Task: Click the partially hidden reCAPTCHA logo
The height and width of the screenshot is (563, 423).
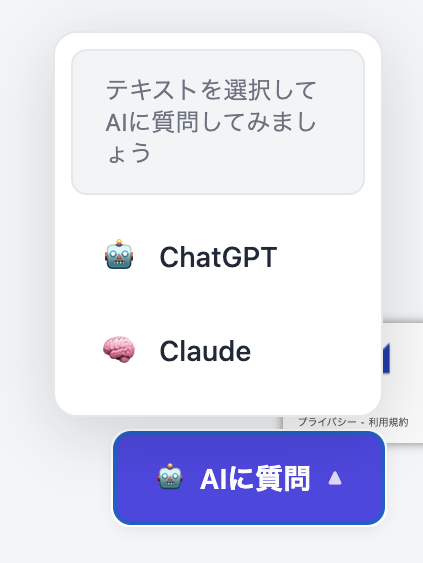Action: coord(386,358)
